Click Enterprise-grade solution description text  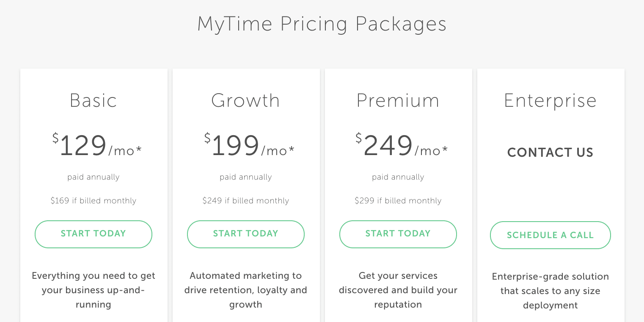click(550, 291)
